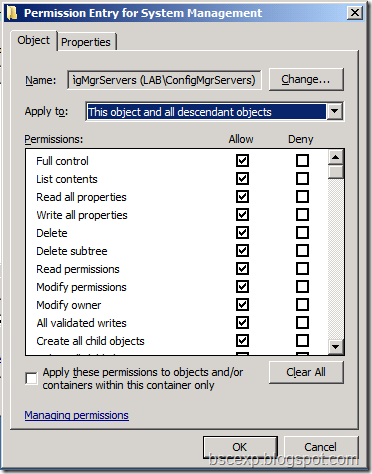
Task: Check Deny for Write all properties
Action: (302, 215)
